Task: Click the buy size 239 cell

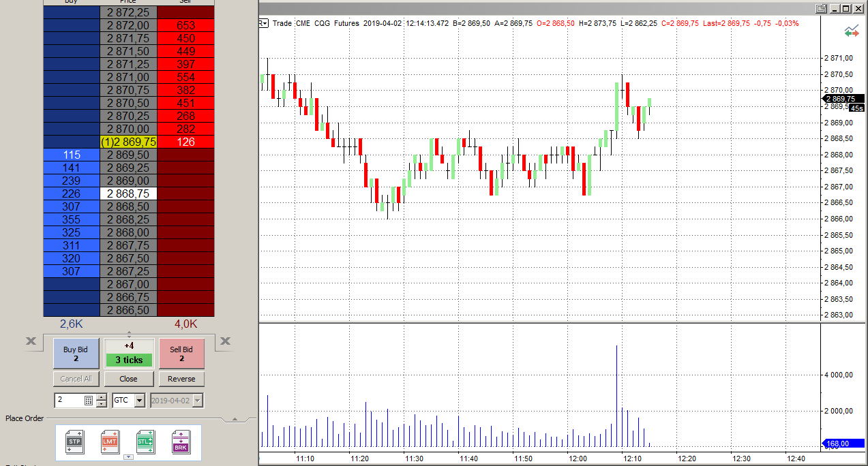Action: pyautogui.click(x=72, y=181)
